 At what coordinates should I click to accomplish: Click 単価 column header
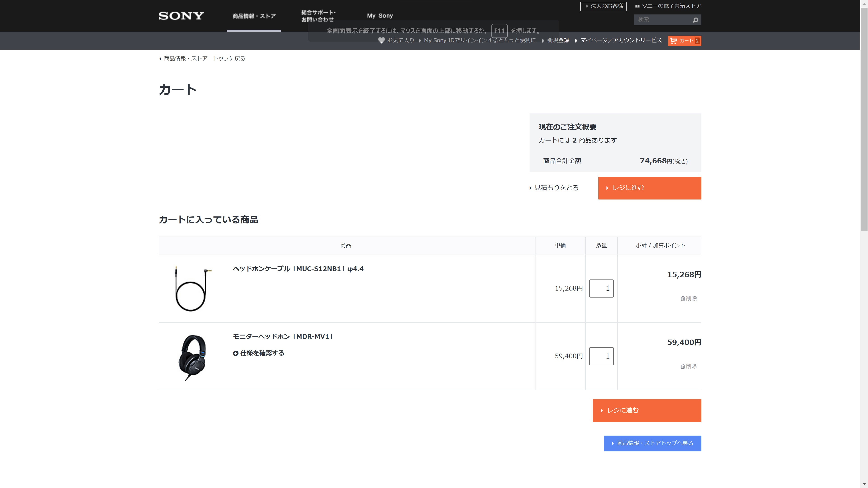(x=560, y=246)
